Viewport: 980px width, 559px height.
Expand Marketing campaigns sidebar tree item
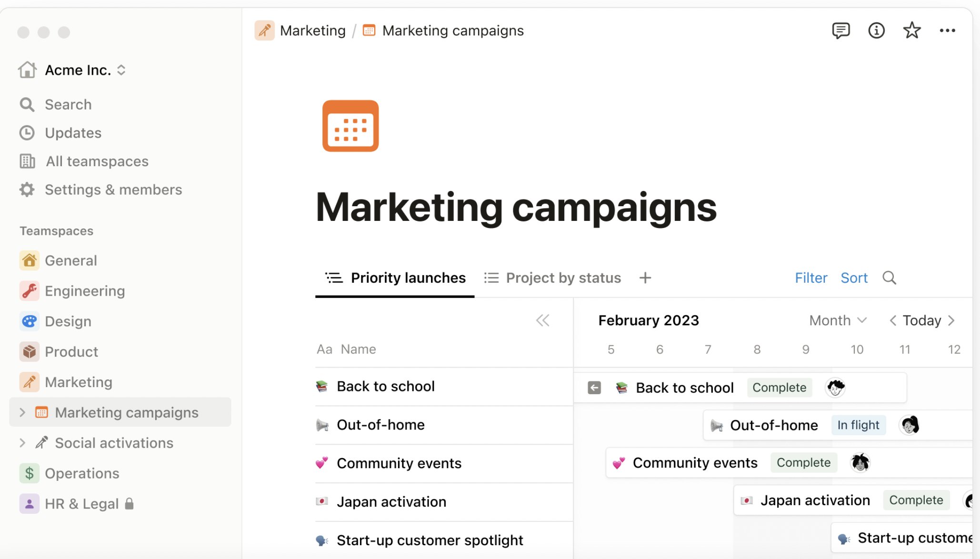(x=22, y=412)
